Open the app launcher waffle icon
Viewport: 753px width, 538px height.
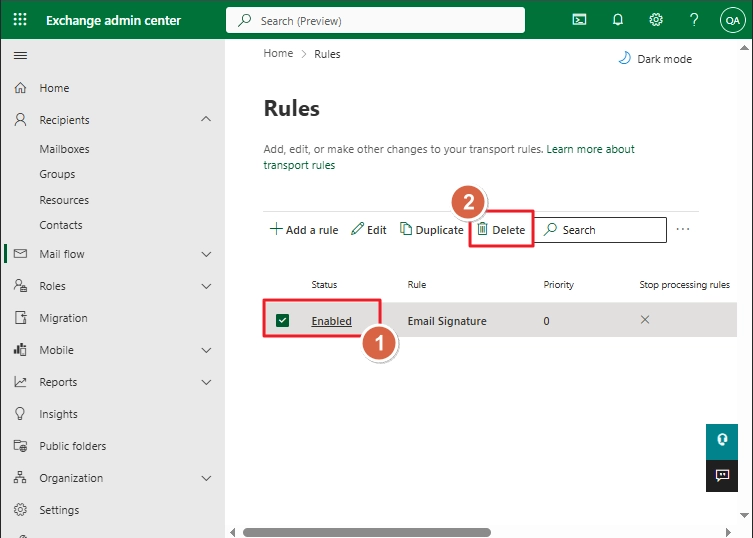pyautogui.click(x=20, y=20)
